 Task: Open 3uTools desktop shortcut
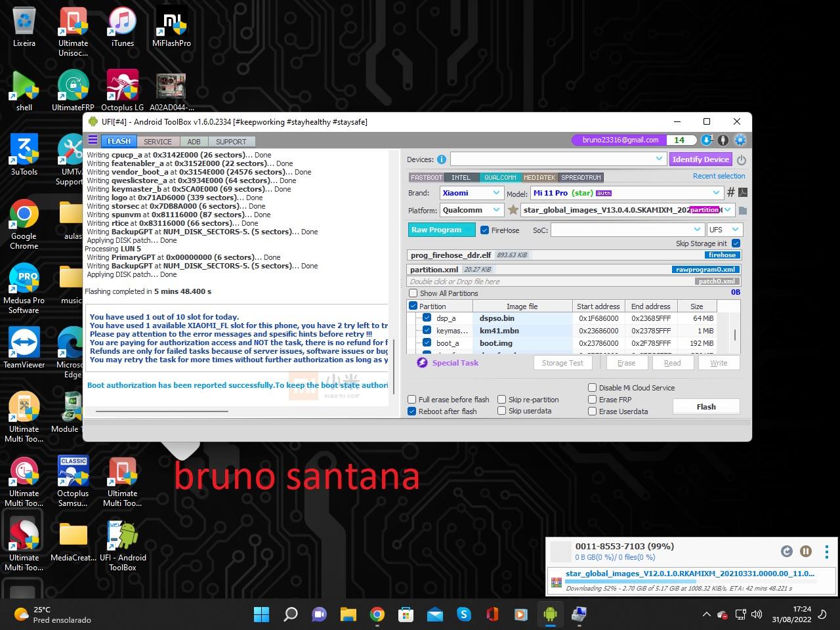coord(24,155)
